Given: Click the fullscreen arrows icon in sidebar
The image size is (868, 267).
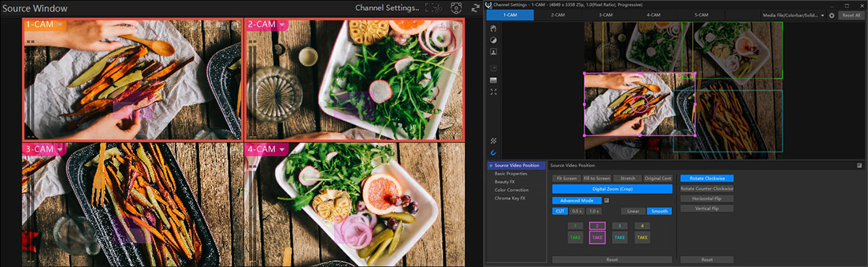Looking at the screenshot, I should click(493, 92).
